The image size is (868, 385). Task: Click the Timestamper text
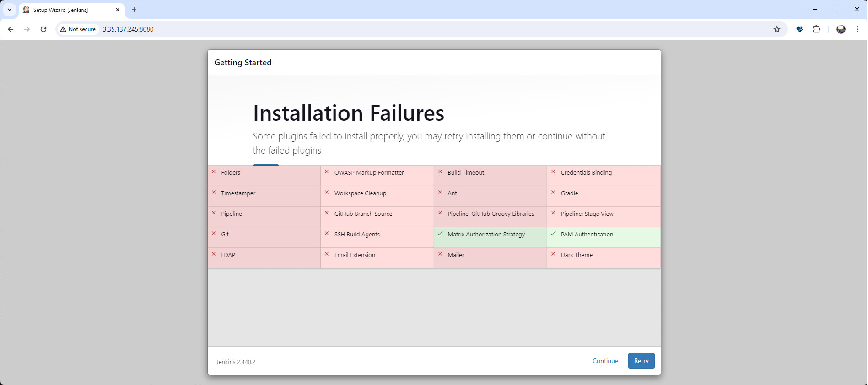click(238, 193)
